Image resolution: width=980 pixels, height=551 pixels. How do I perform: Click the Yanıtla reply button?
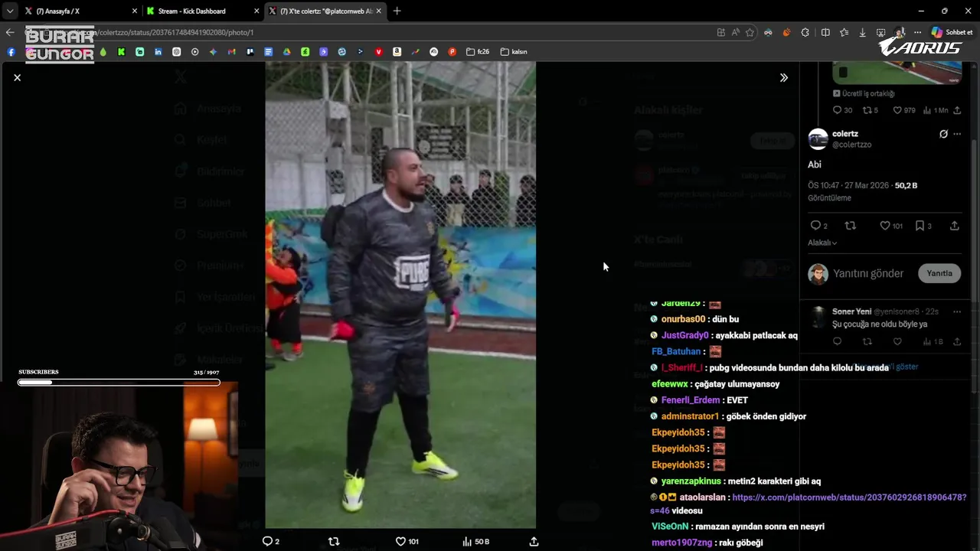939,273
